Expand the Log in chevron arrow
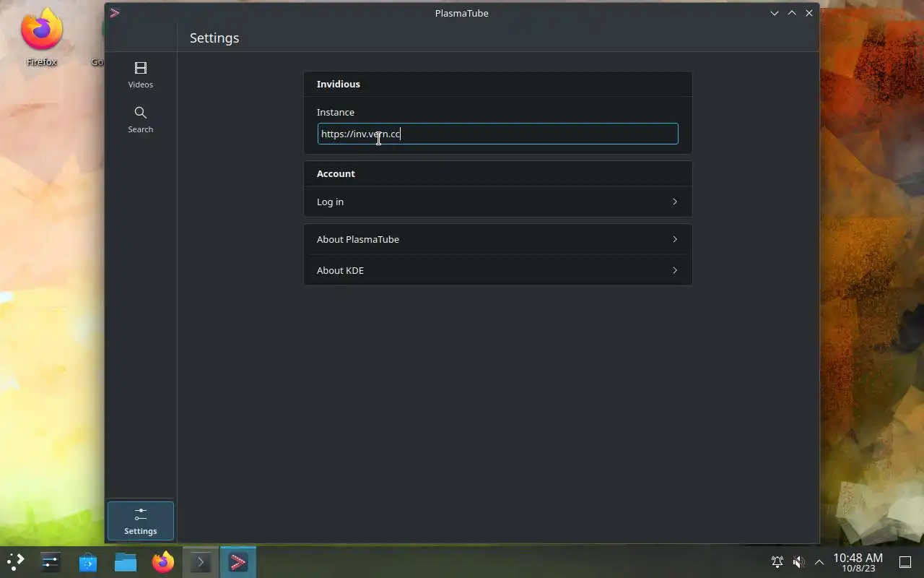The width and height of the screenshot is (924, 578). click(x=675, y=202)
